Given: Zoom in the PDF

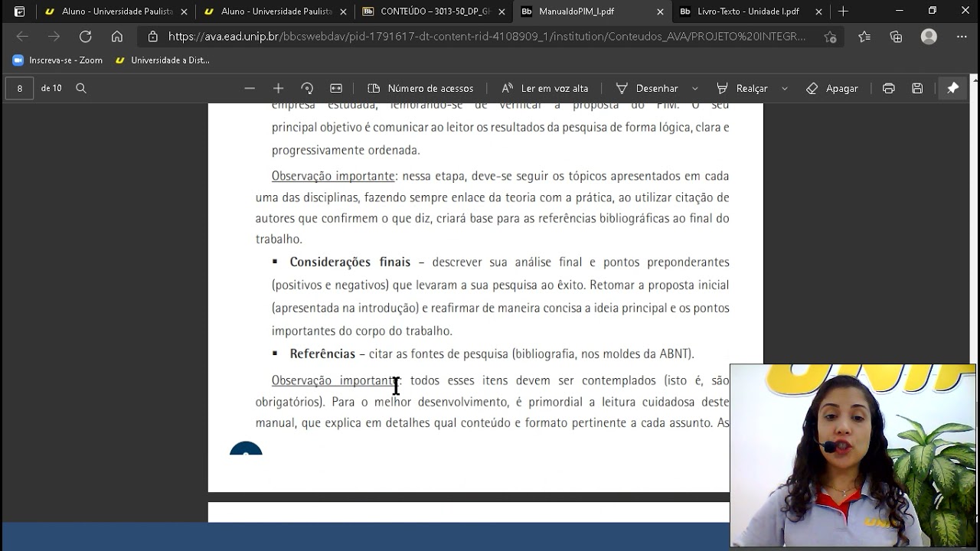Looking at the screenshot, I should (278, 88).
